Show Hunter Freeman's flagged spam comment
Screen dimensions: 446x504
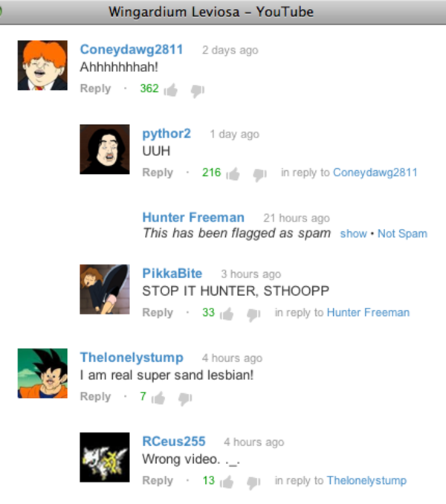click(x=354, y=233)
